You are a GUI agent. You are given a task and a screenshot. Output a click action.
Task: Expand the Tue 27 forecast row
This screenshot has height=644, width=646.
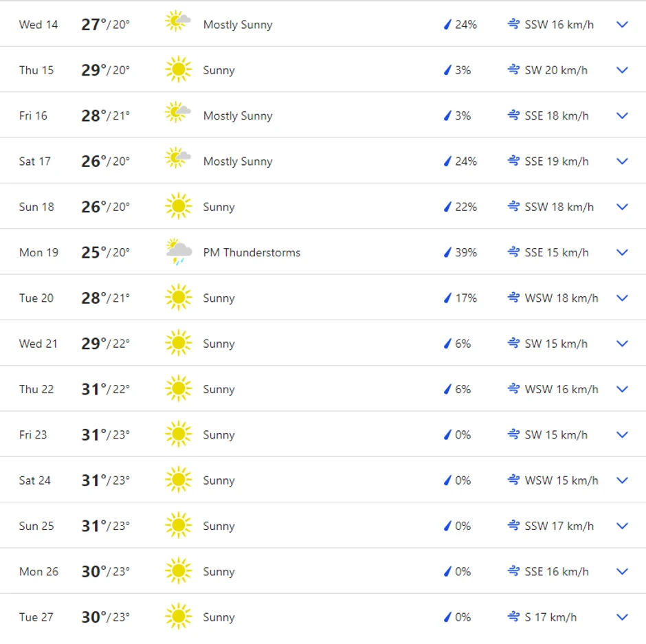point(623,617)
